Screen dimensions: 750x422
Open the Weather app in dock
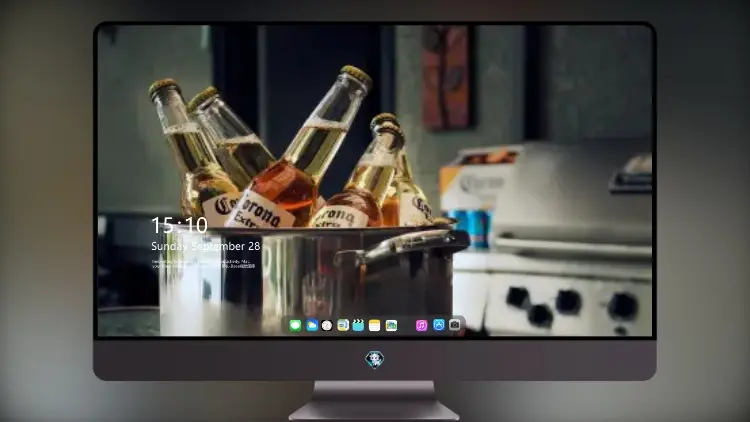pyautogui.click(x=311, y=325)
